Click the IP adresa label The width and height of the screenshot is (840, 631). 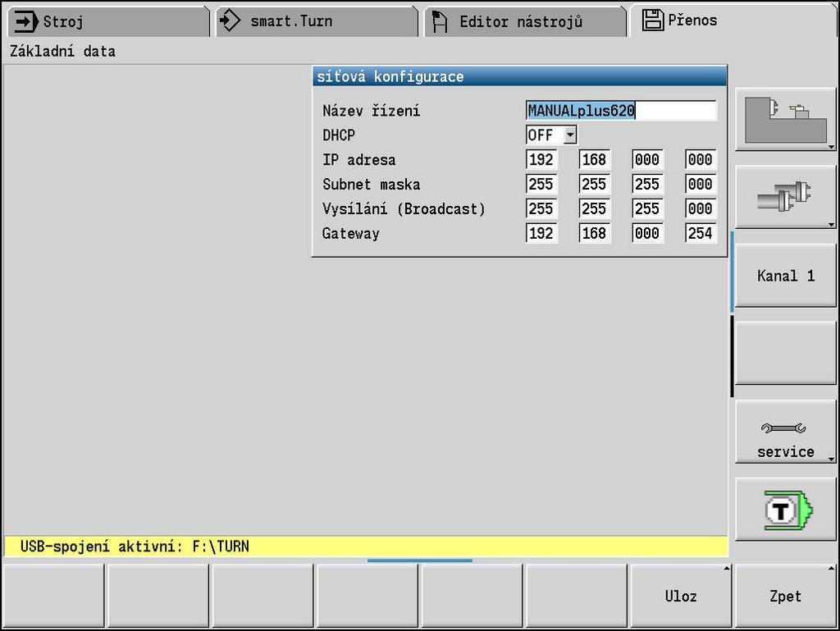[359, 160]
